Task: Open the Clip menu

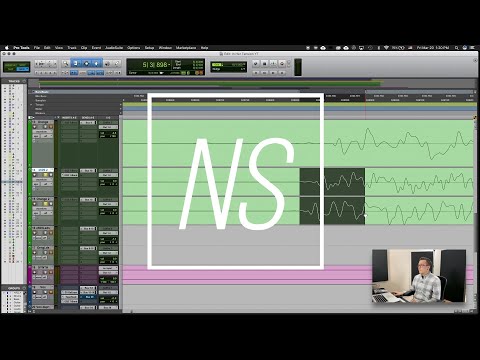Action: tap(84, 48)
